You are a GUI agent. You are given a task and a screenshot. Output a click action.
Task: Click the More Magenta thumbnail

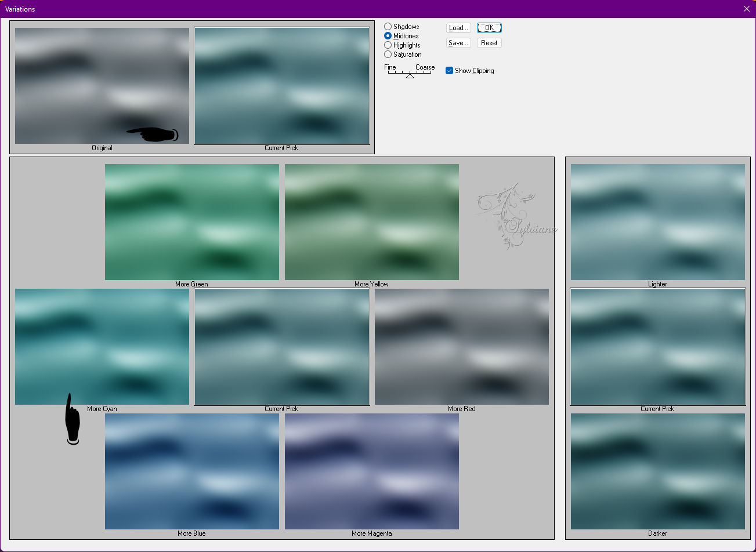tap(372, 471)
